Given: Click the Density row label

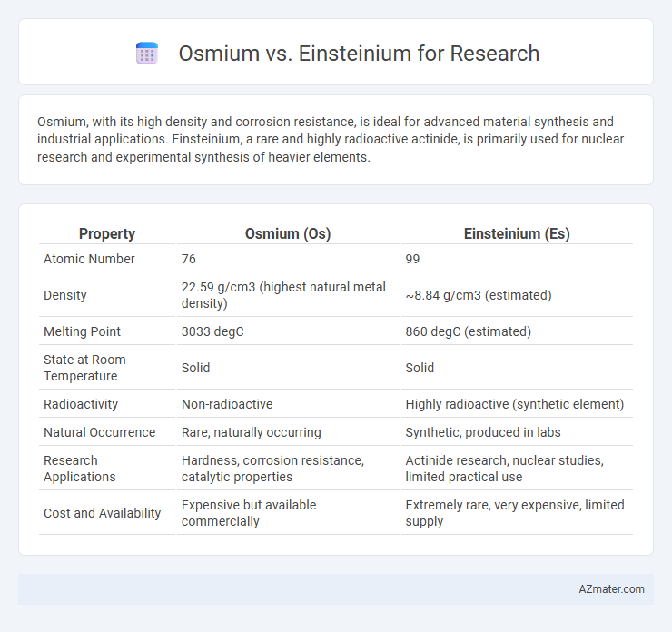Looking at the screenshot, I should pos(65,295).
